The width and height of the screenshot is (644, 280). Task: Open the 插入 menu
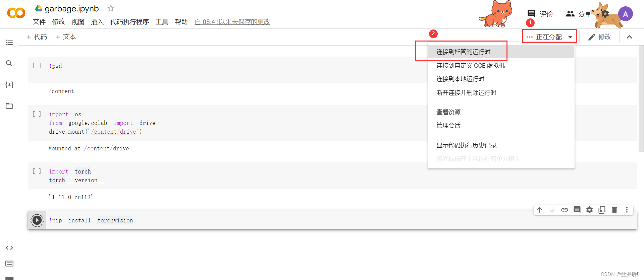(97, 22)
